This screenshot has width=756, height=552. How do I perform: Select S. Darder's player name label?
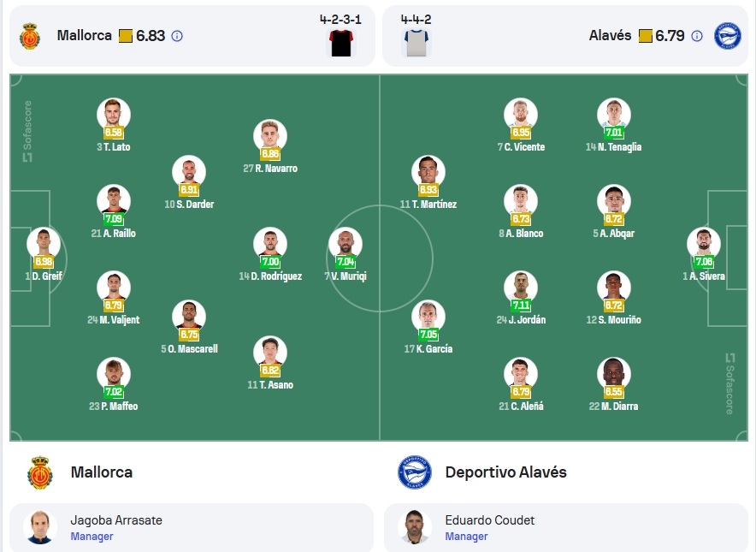[x=189, y=204]
